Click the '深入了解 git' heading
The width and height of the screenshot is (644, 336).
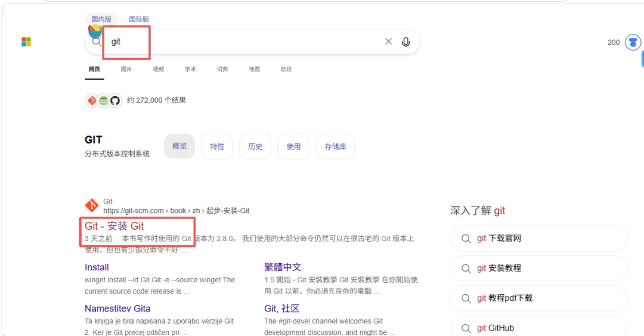coord(477,211)
